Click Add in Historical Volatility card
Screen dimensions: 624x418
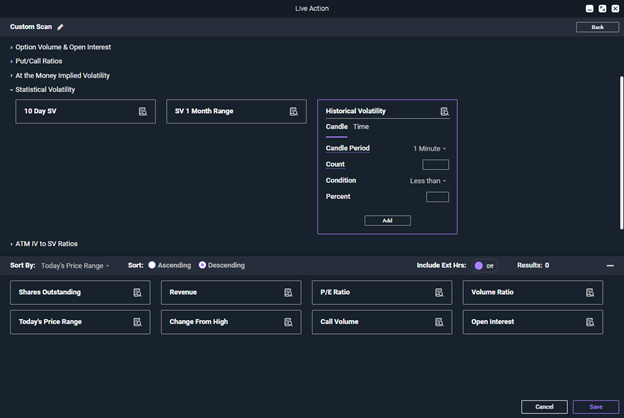point(387,221)
